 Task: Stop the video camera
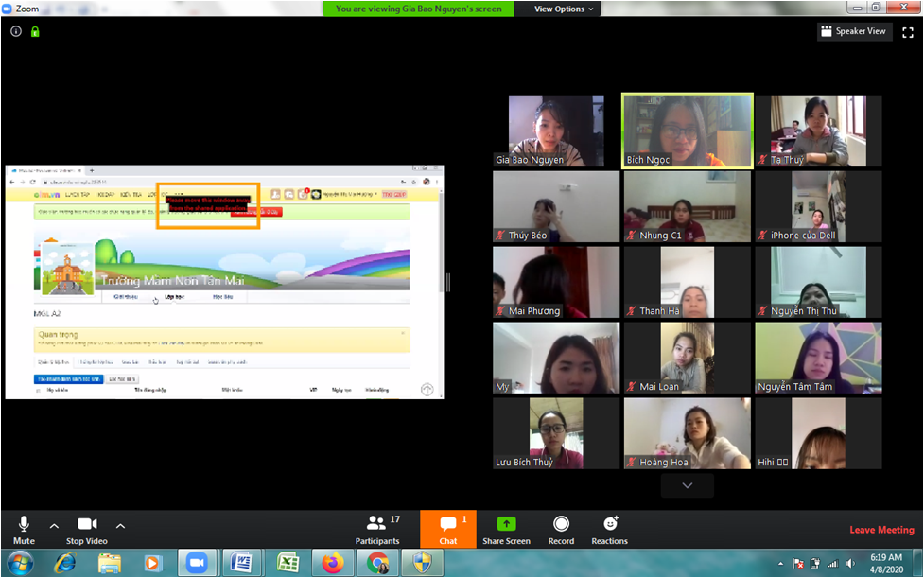[87, 529]
